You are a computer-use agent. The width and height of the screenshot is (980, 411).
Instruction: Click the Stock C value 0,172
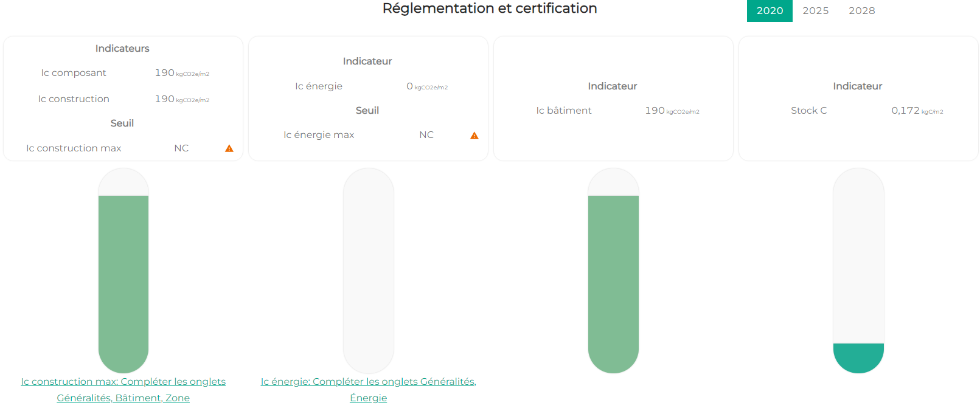[905, 111]
